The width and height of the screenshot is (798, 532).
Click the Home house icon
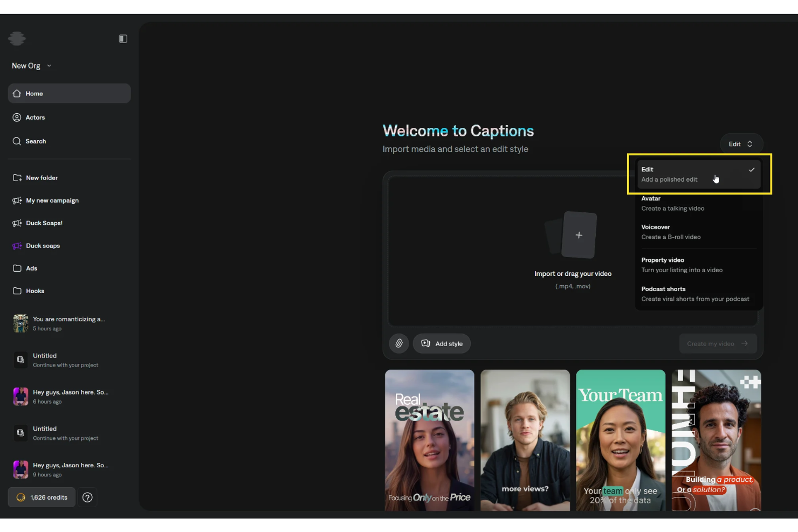(17, 93)
